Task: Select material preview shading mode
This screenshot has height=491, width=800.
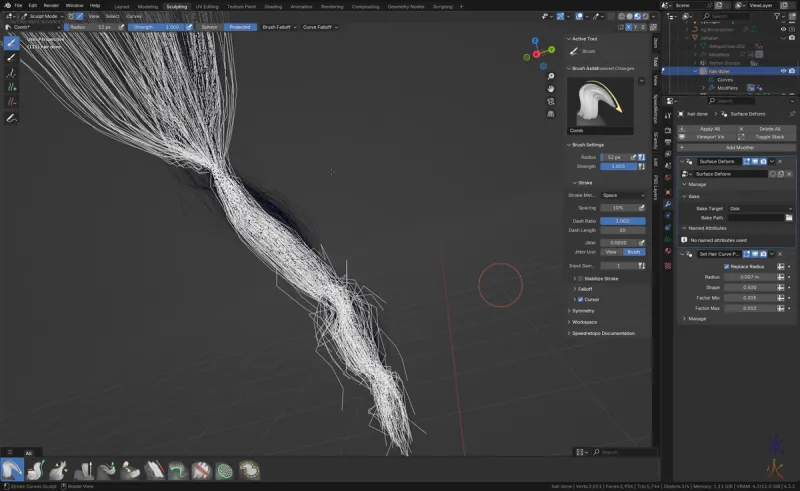Action: [x=637, y=16]
